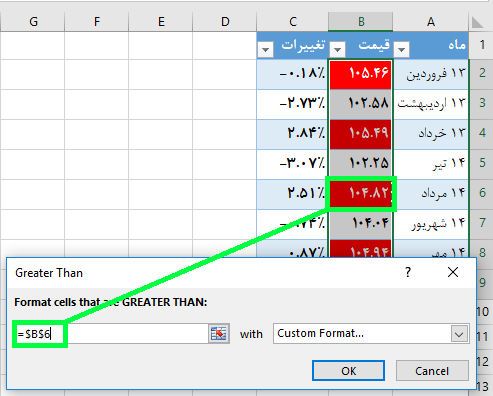
Task: Click price cell ۱۰۴.۰۴ in row 7
Action: point(361,224)
